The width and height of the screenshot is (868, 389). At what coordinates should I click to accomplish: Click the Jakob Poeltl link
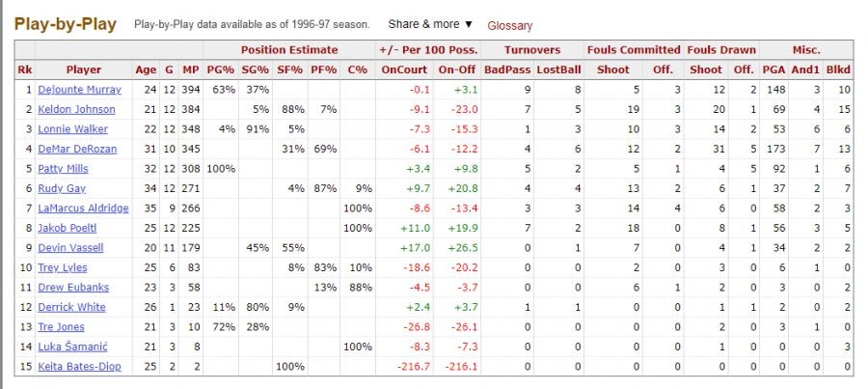[x=64, y=228]
